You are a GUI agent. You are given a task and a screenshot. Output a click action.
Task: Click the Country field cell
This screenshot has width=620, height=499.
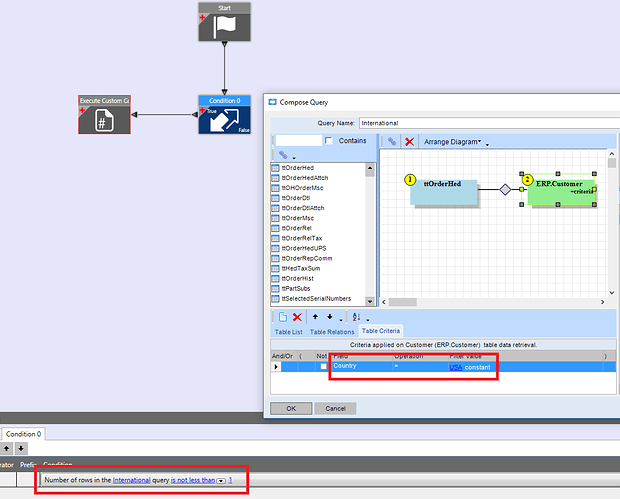(x=361, y=366)
